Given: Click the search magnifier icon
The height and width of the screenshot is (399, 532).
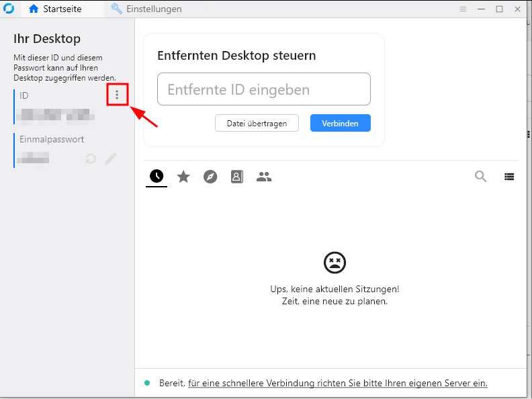Looking at the screenshot, I should (481, 177).
